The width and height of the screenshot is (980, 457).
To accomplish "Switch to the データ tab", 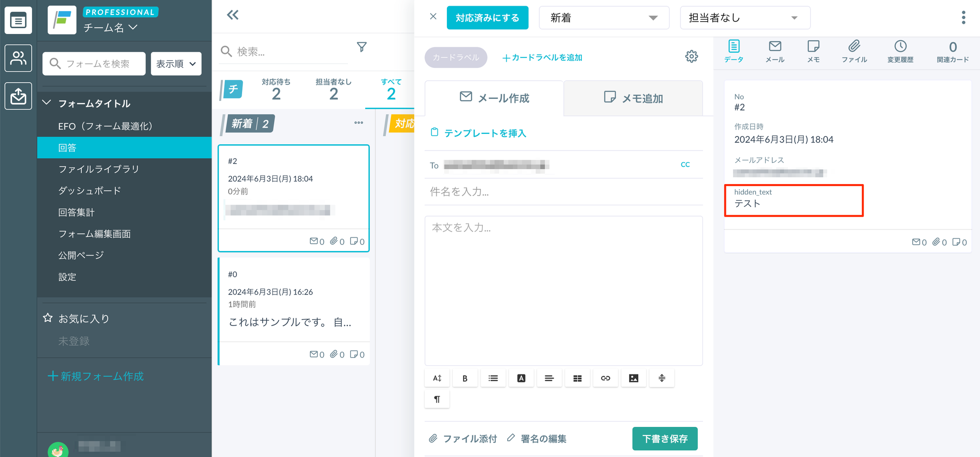I will pyautogui.click(x=734, y=52).
